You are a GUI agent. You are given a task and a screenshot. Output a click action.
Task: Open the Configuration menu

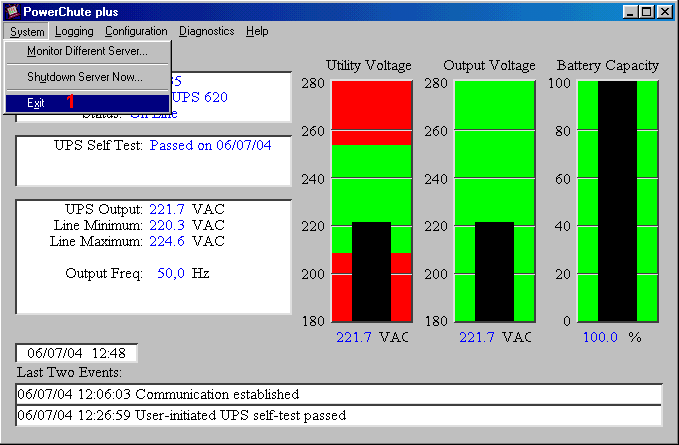click(136, 32)
